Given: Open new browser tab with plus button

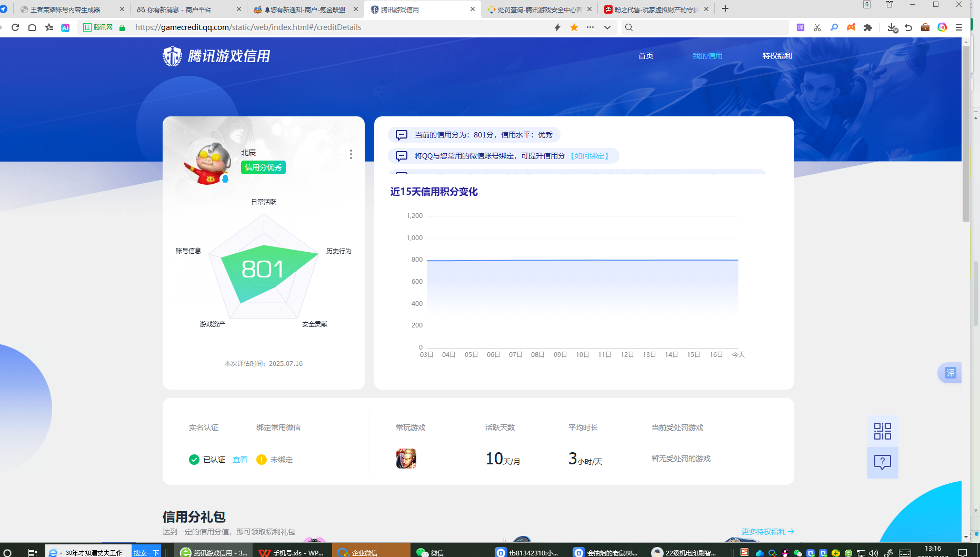Looking at the screenshot, I should coord(725,8).
